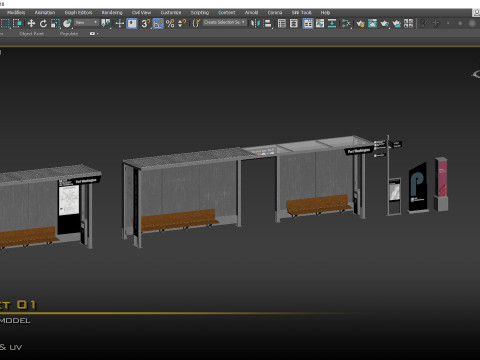
Task: Toggle the Ribbon display
Action: coord(308,23)
